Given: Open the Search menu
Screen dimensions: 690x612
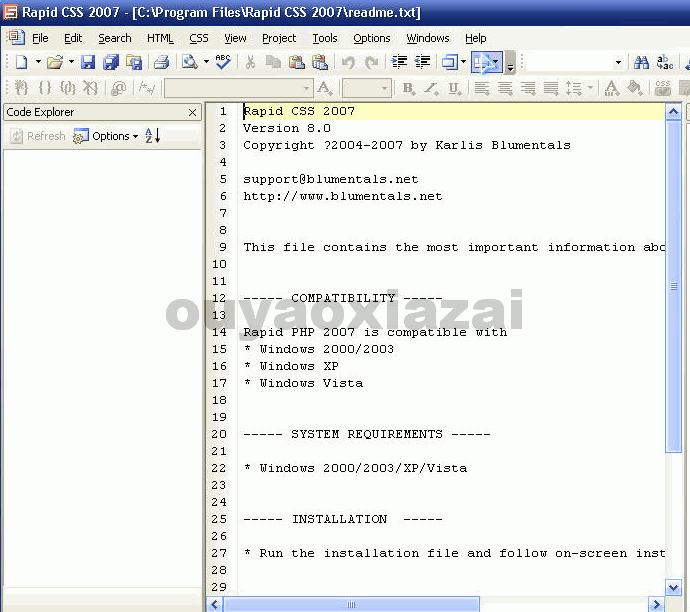Looking at the screenshot, I should 115,38.
